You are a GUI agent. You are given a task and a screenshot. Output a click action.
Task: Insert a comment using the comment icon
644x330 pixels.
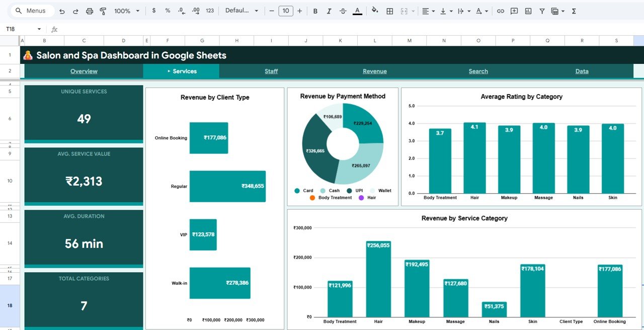pos(514,10)
